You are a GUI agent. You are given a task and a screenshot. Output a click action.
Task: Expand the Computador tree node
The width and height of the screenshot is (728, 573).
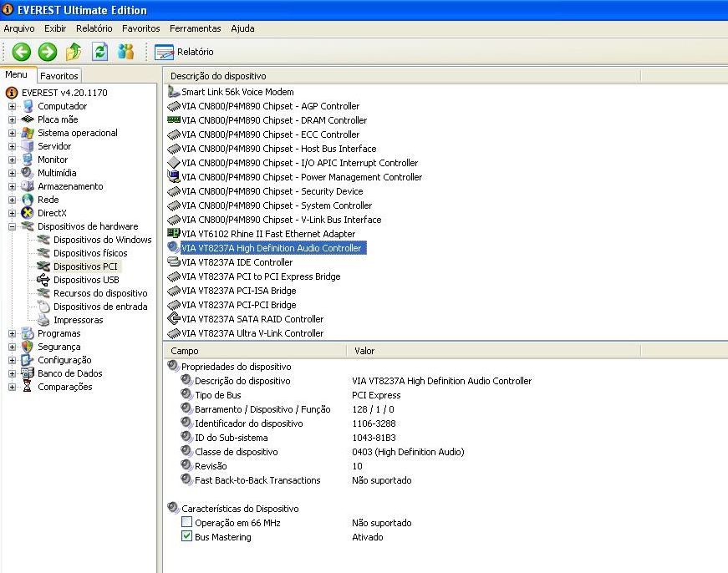pos(10,106)
